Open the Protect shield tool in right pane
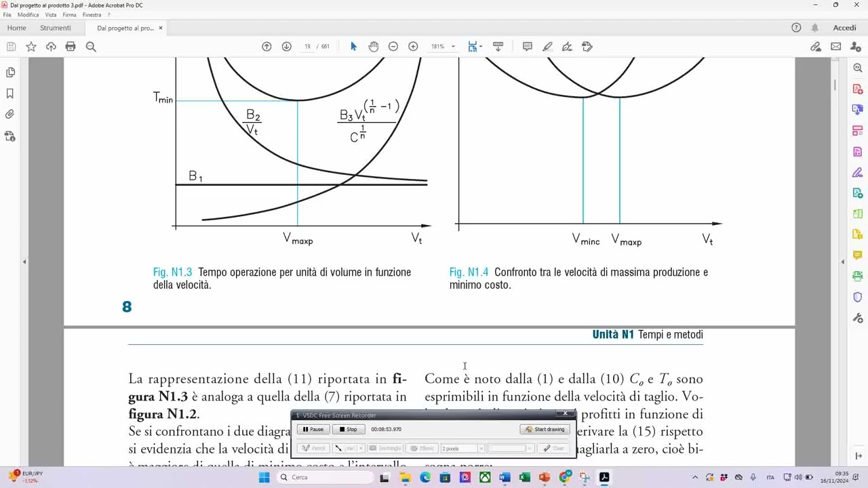Image resolution: width=868 pixels, height=488 pixels. click(858, 297)
